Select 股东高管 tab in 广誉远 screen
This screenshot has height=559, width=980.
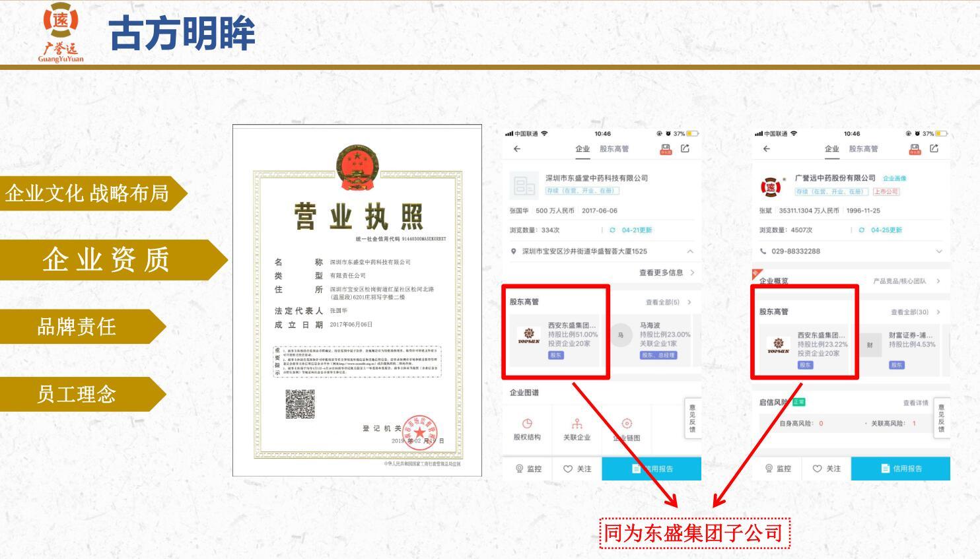click(x=864, y=149)
